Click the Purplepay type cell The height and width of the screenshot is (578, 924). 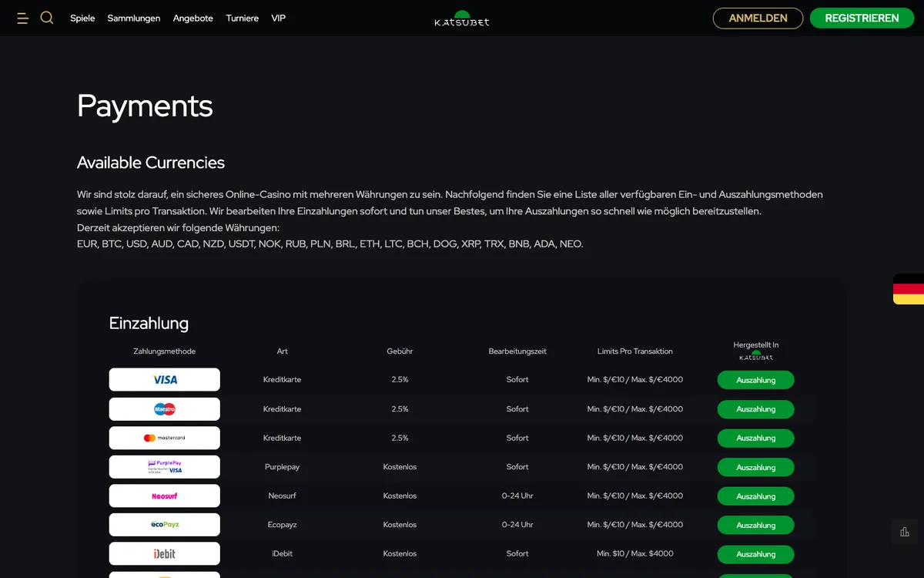click(x=283, y=467)
